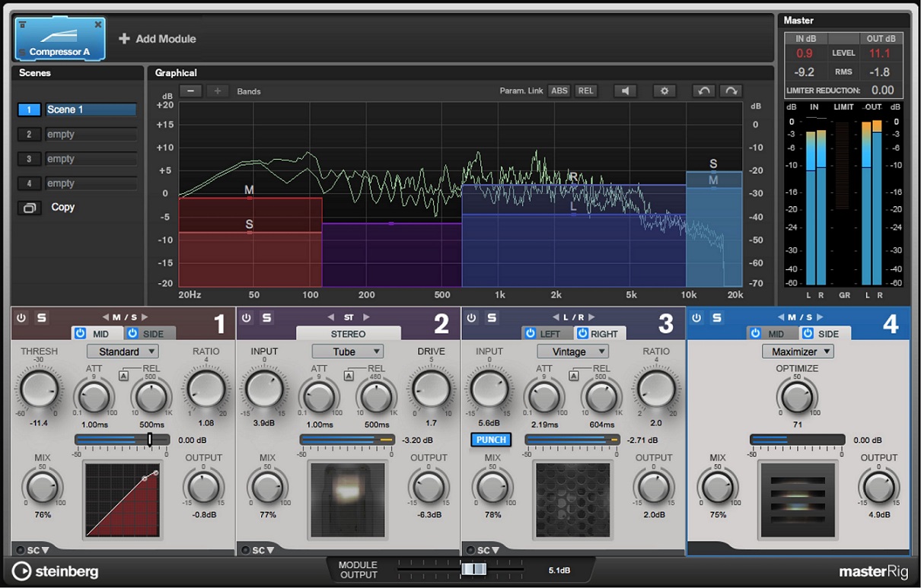This screenshot has height=588, width=921.
Task: Click the redo arrow icon
Action: 731,91
